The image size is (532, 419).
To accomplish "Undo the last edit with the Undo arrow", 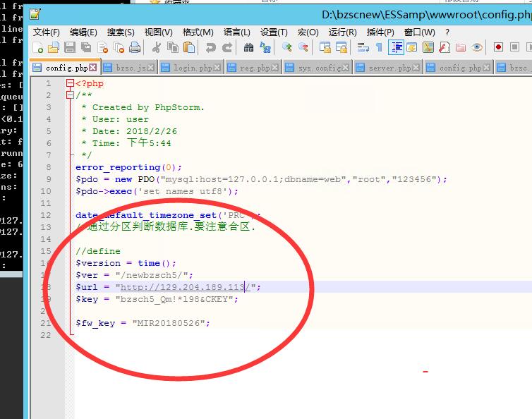I will 210,47.
